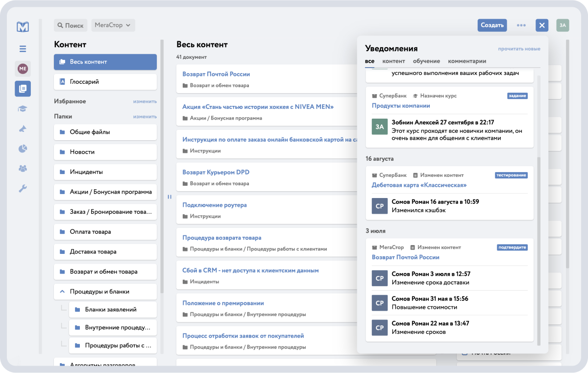Open the Бланки заявлений subfolder
588x373 pixels.
[113, 309]
